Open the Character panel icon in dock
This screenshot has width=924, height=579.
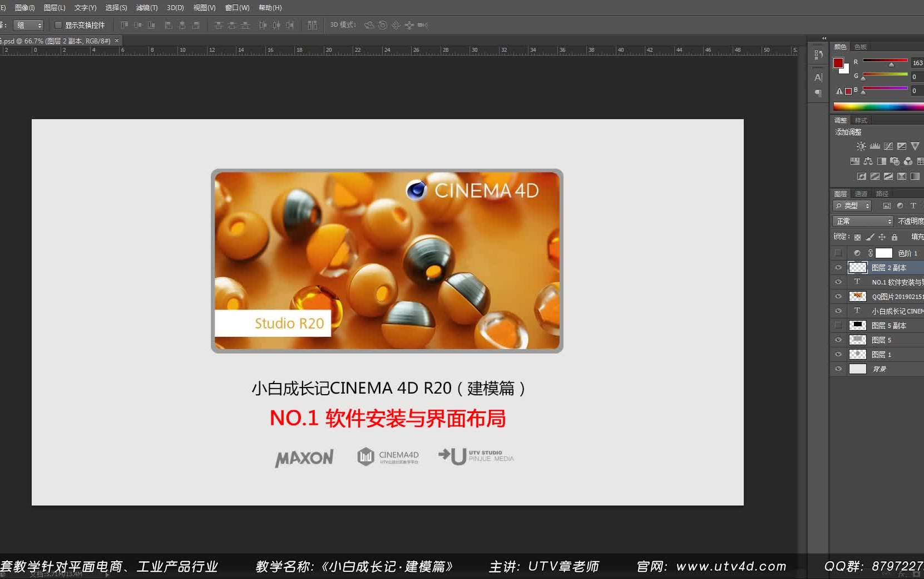tap(818, 77)
